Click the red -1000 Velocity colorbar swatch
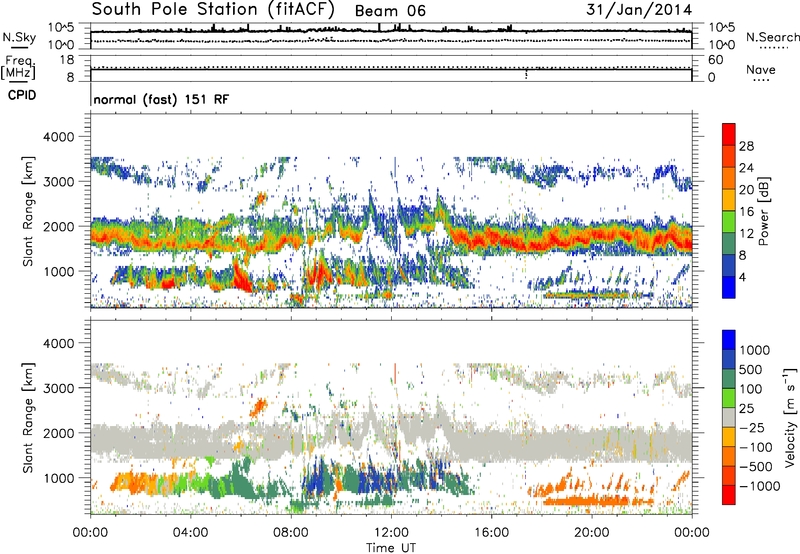The image size is (800, 554). [729, 495]
